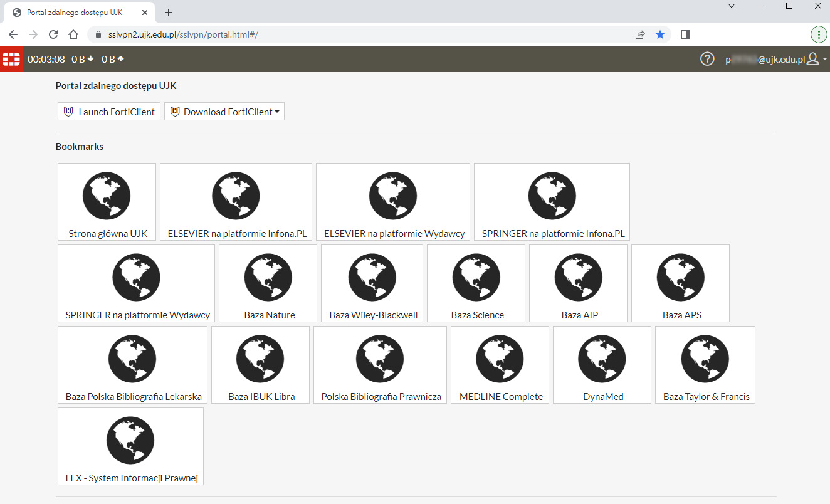Screen dimensions: 830x504
Task: Click the share icon in address bar
Action: click(x=640, y=35)
